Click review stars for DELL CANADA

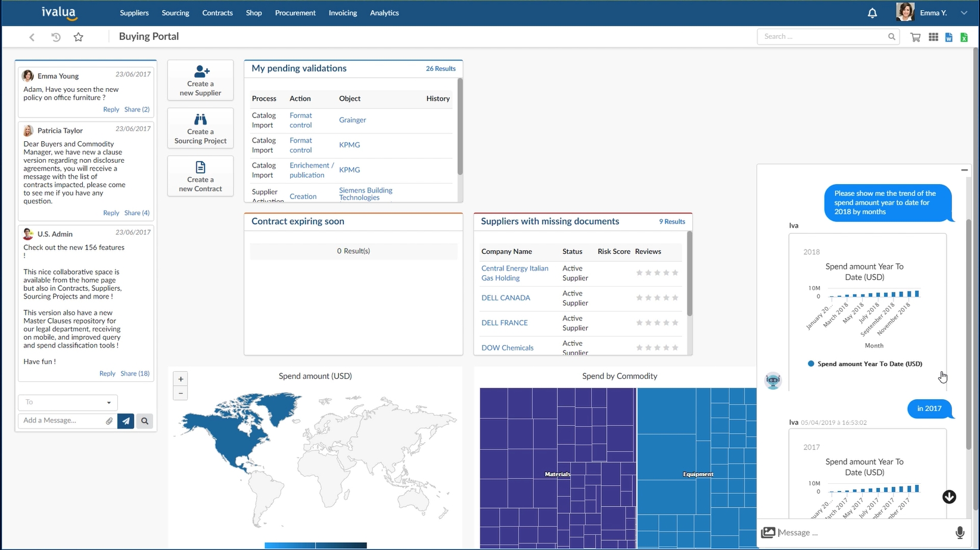point(657,298)
